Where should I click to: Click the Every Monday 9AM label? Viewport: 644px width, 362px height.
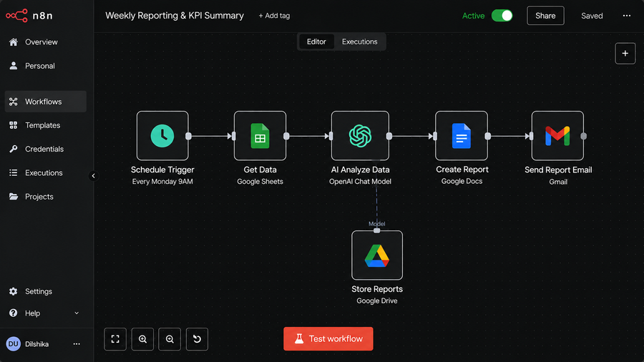(162, 182)
